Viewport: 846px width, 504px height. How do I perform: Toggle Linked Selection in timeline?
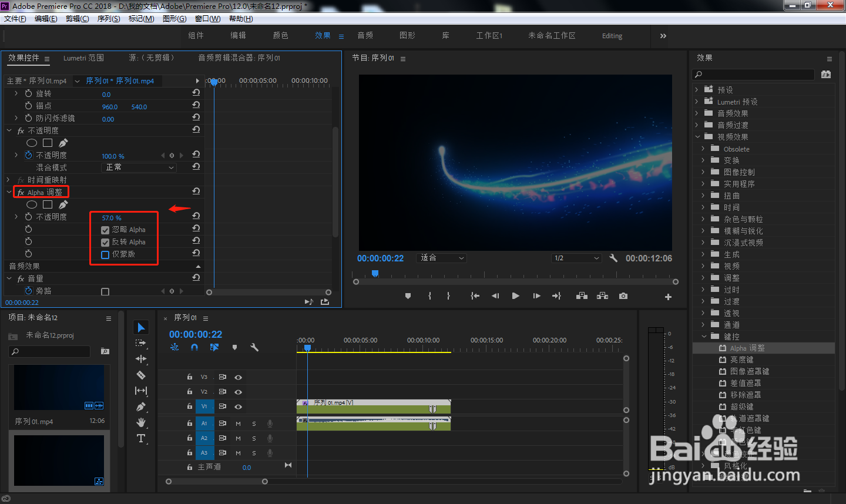[214, 347]
